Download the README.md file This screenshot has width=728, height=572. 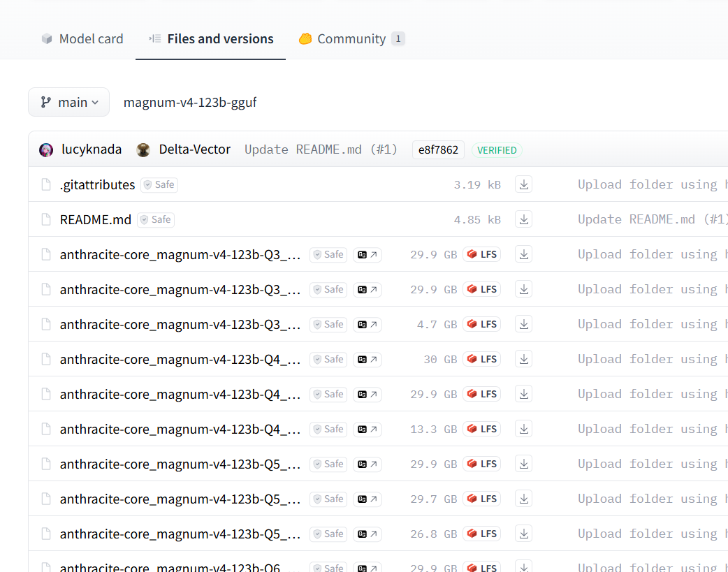[523, 219]
